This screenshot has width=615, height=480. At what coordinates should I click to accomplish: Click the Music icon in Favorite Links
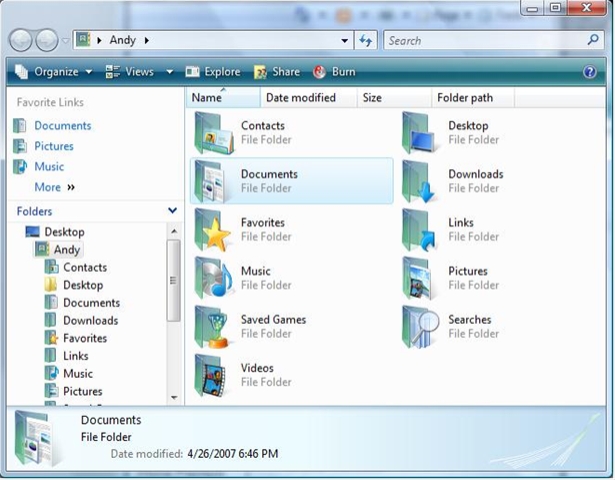coord(20,166)
